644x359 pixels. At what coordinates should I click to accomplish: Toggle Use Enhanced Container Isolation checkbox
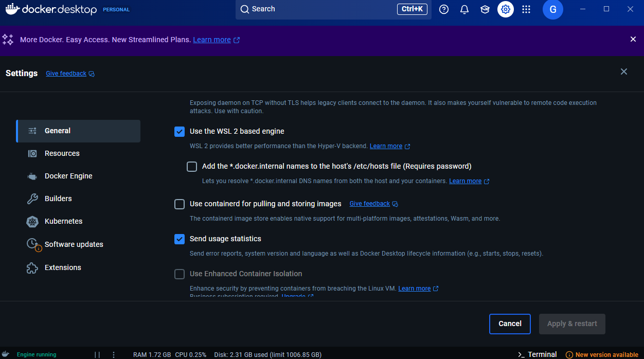180,274
